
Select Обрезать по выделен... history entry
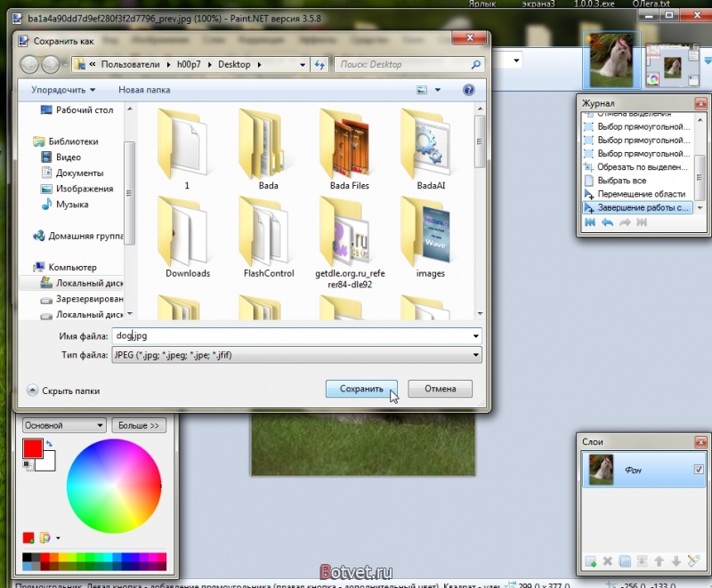pyautogui.click(x=637, y=167)
